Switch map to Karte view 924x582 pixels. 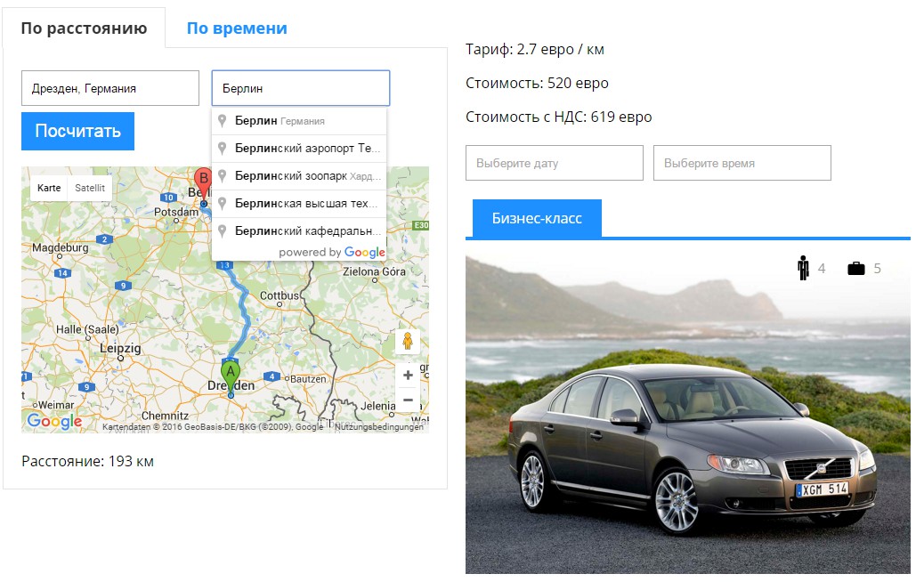(49, 188)
